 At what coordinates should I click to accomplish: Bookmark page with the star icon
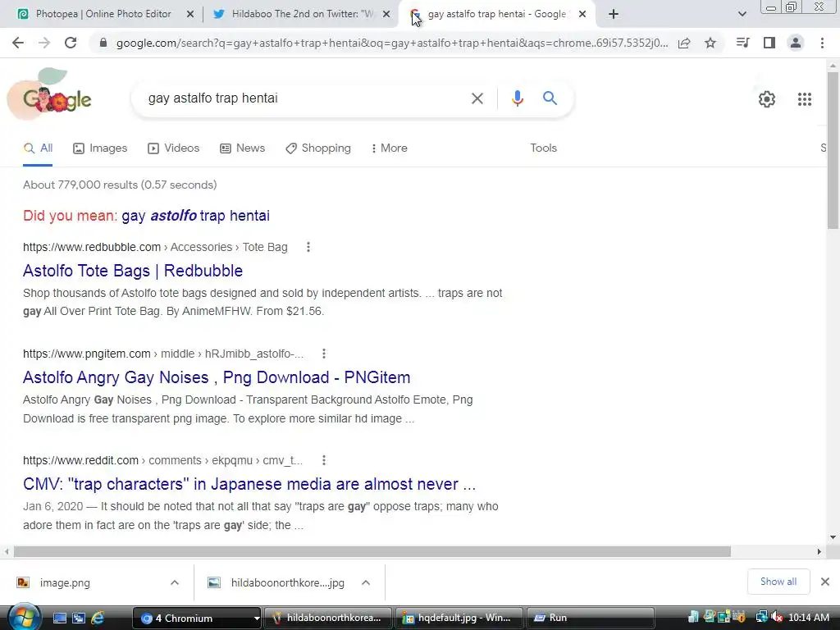710,43
